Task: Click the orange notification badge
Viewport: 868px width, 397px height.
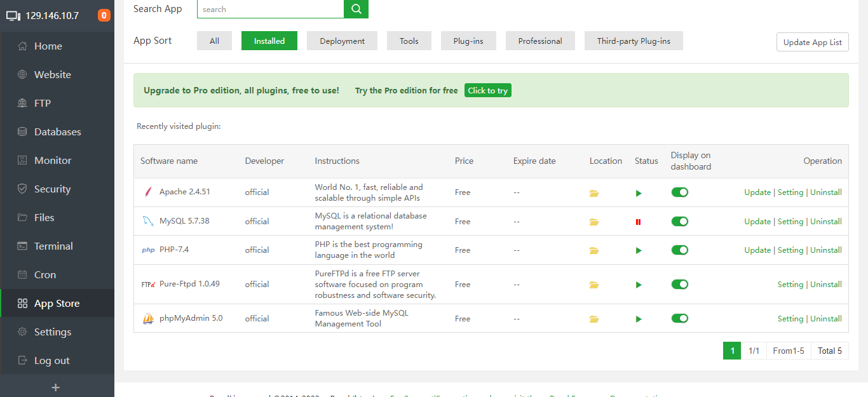Action: point(104,15)
